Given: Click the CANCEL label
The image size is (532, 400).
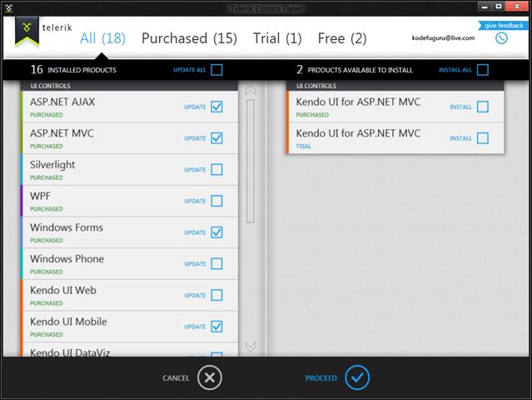Looking at the screenshot, I should [176, 378].
